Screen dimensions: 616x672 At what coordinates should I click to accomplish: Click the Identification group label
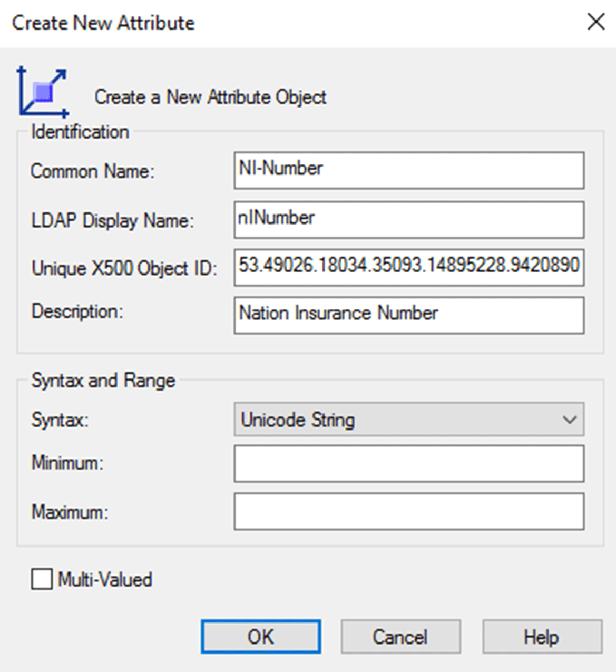tap(80, 132)
